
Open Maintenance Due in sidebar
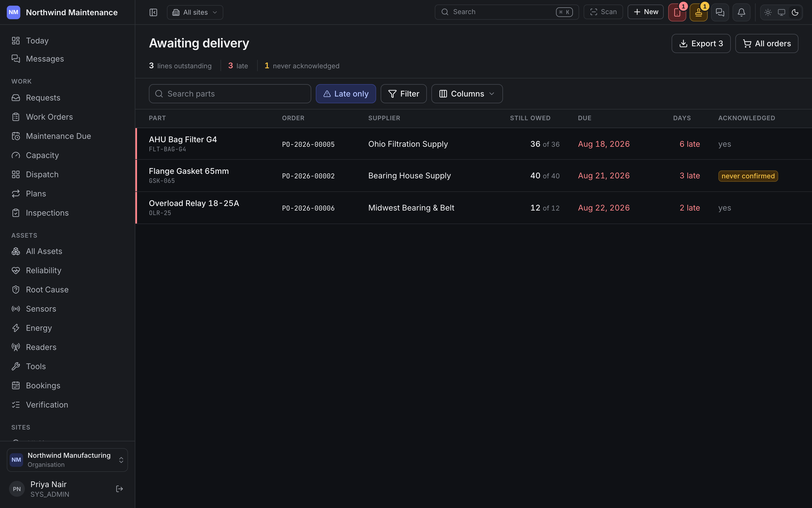67,136
